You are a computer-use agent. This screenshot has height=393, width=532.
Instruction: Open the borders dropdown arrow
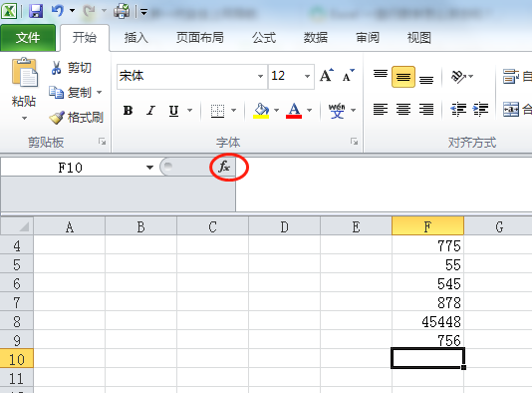(x=233, y=111)
